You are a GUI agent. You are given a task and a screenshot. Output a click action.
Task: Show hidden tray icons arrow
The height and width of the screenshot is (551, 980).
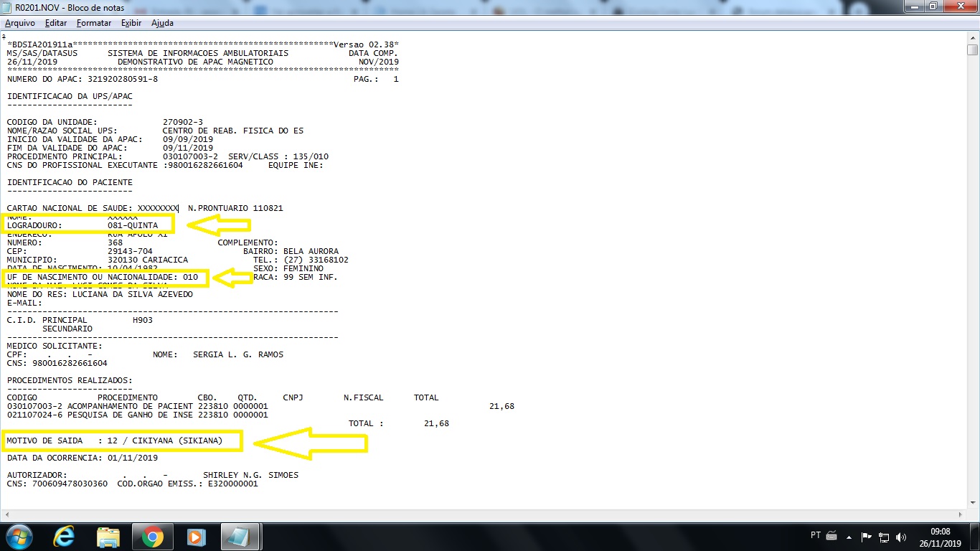tap(849, 537)
